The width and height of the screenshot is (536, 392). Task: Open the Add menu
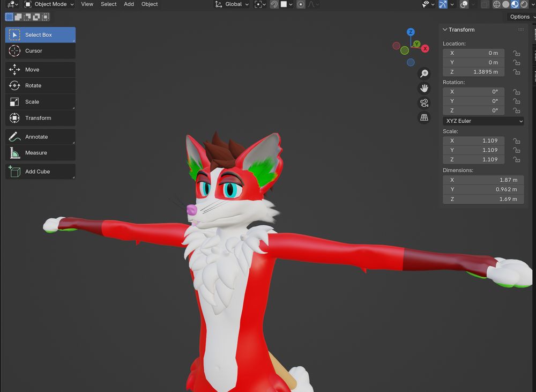pyautogui.click(x=129, y=4)
